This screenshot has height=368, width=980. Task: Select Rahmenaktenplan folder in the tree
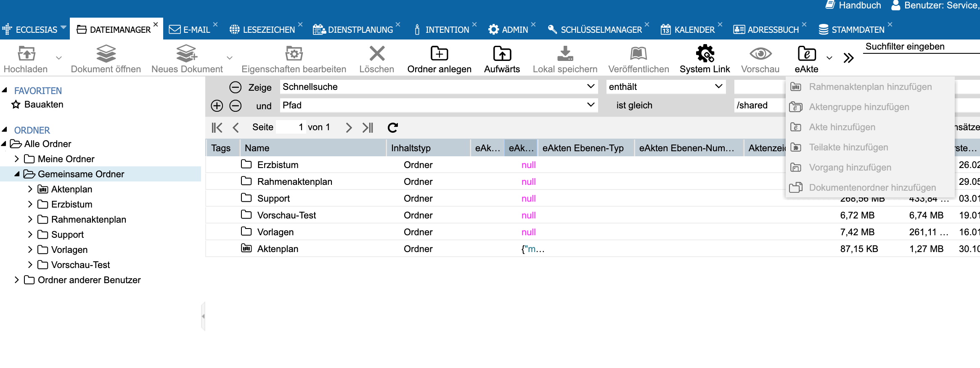click(88, 219)
